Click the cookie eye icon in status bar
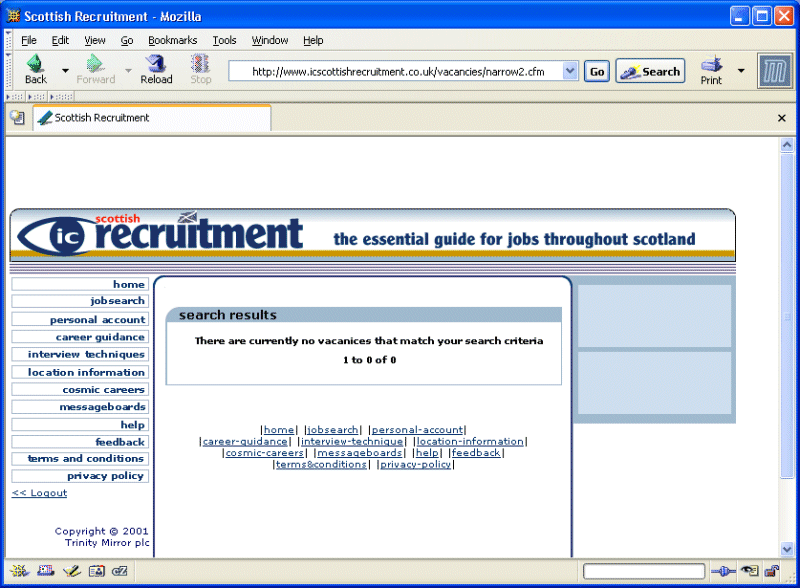 tap(750, 571)
